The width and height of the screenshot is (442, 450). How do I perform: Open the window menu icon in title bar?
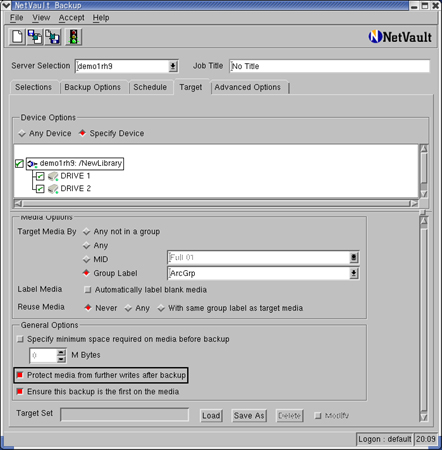[6, 5]
